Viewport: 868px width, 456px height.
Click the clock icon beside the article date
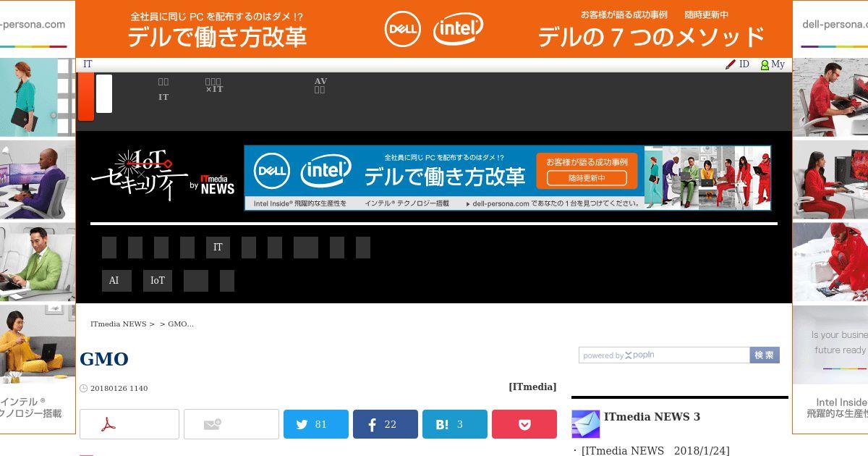tap(84, 389)
